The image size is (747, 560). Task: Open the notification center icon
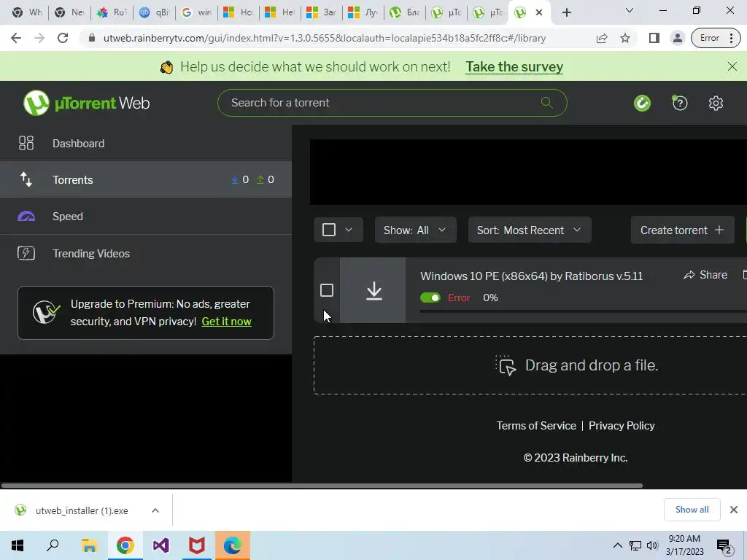[724, 547]
